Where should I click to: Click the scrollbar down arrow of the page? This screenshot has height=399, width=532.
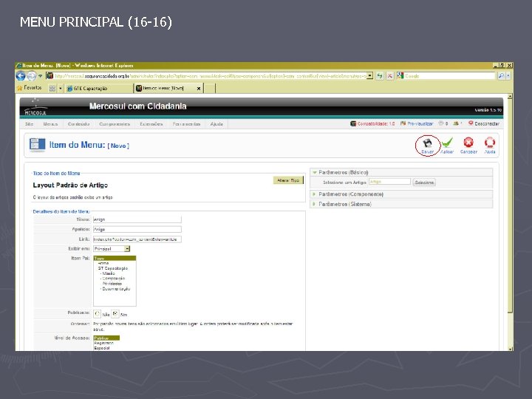(510, 349)
